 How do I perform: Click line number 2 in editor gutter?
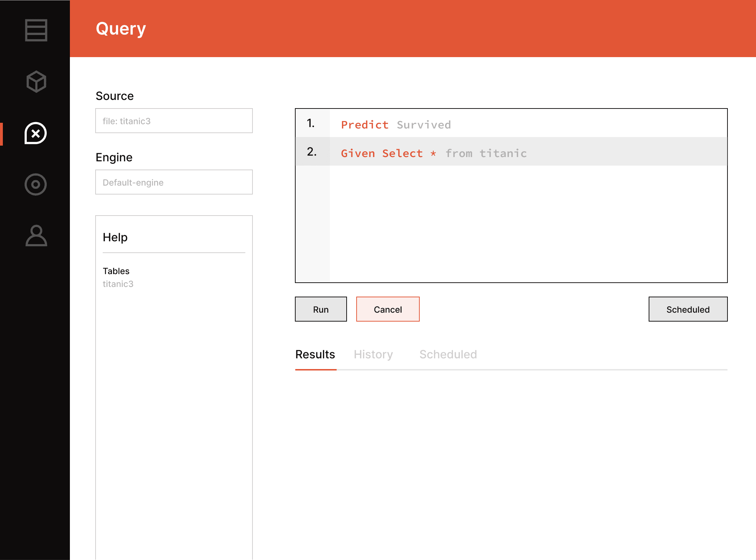tap(312, 152)
